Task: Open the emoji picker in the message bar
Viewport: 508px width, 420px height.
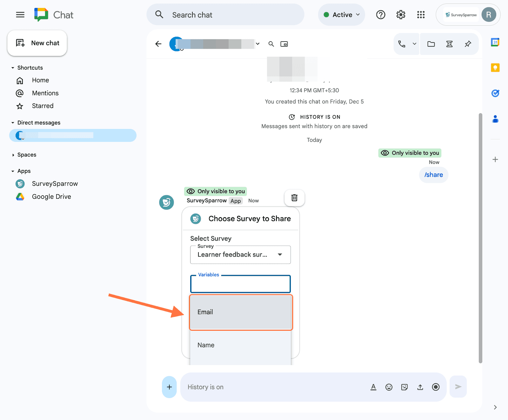Action: (389, 387)
